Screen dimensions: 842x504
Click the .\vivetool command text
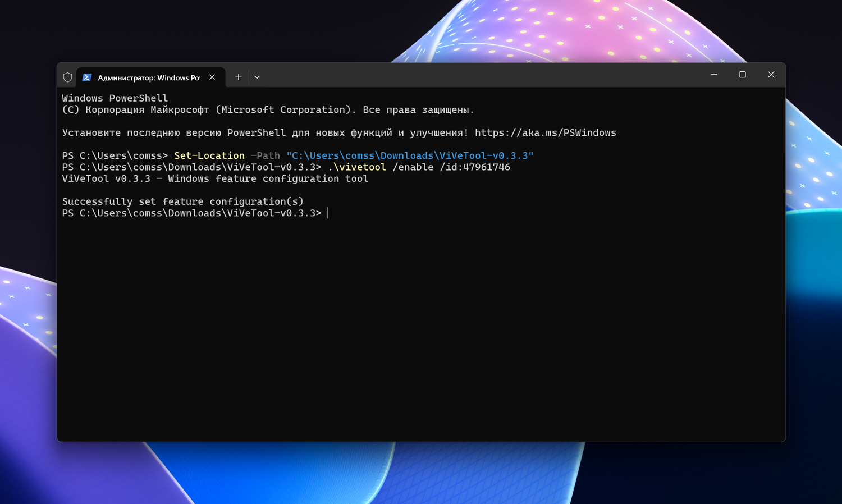[357, 167]
